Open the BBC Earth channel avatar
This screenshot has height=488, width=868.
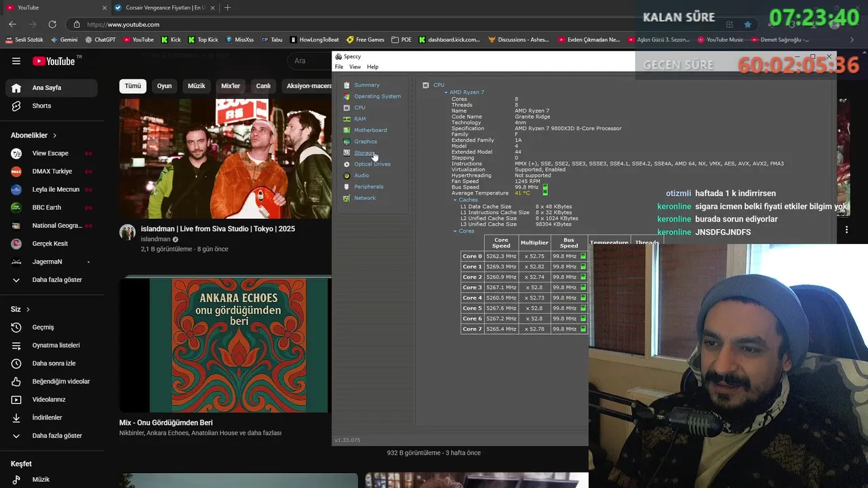pos(16,207)
